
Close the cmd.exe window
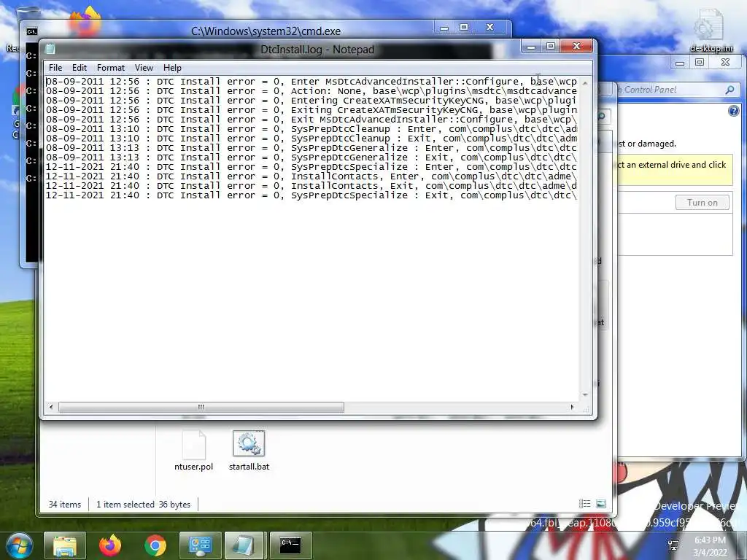point(489,28)
